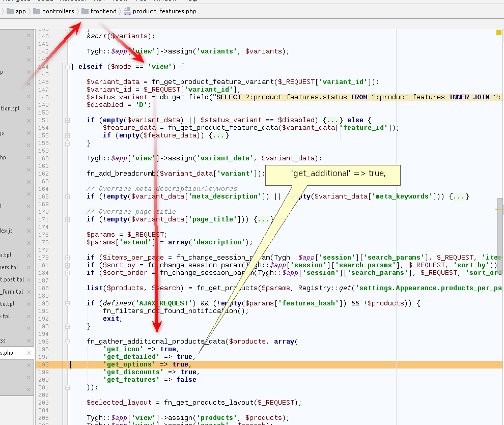Click 'exit' statement on line 192
Image resolution: width=504 pixels, height=425 pixels.
pos(111,319)
